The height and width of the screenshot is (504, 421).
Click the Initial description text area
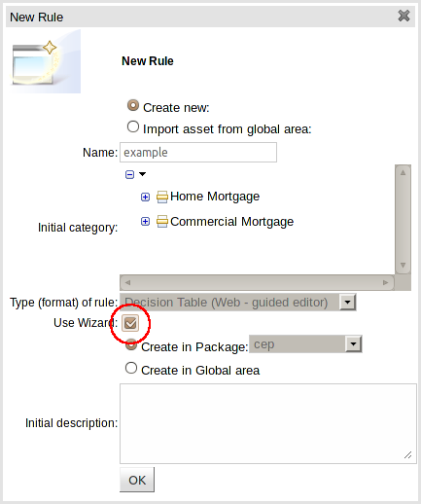tap(268, 423)
